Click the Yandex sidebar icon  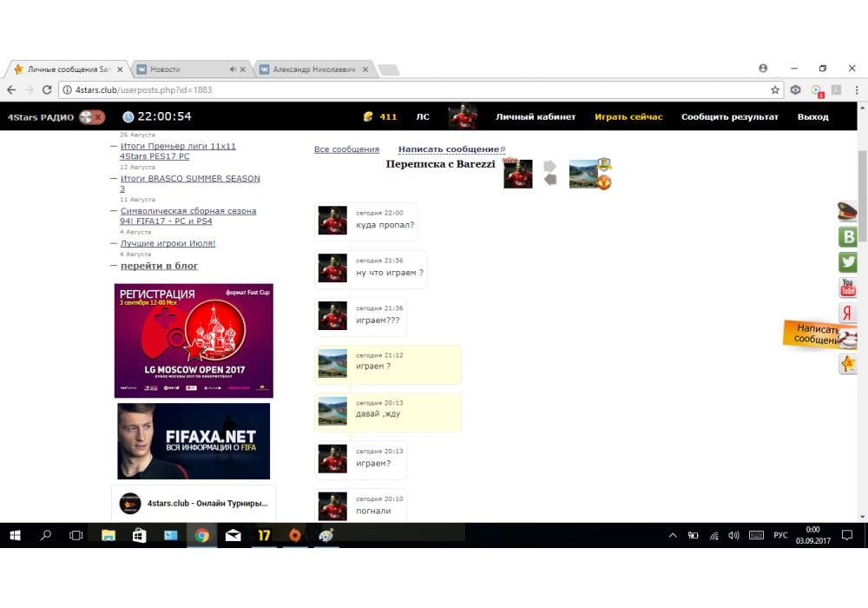click(848, 314)
